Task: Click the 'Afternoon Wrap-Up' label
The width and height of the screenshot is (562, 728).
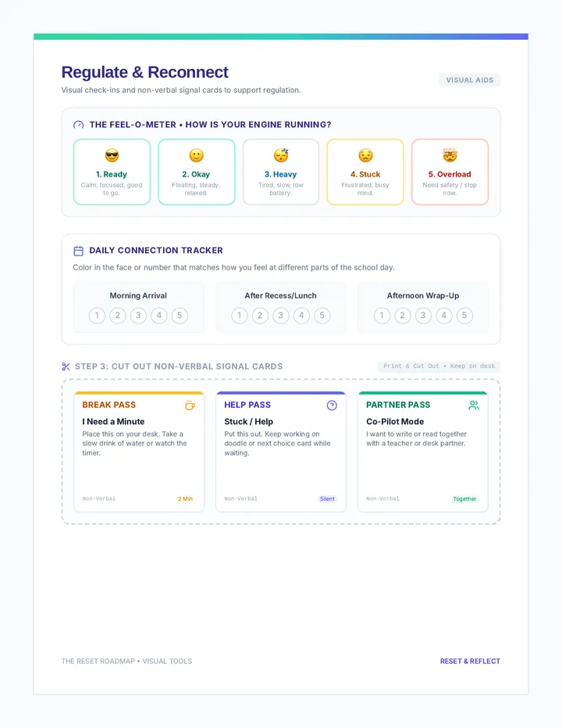Action: (423, 296)
